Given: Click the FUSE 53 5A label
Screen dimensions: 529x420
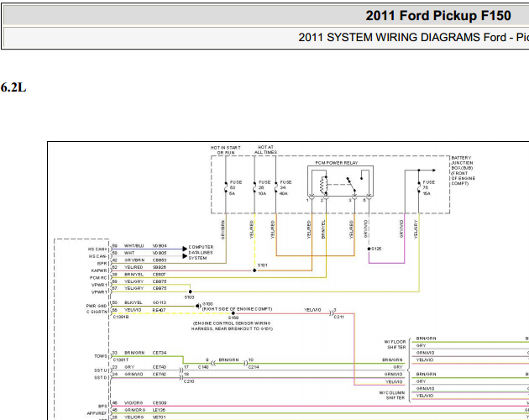Looking at the screenshot, I should pos(235,187).
